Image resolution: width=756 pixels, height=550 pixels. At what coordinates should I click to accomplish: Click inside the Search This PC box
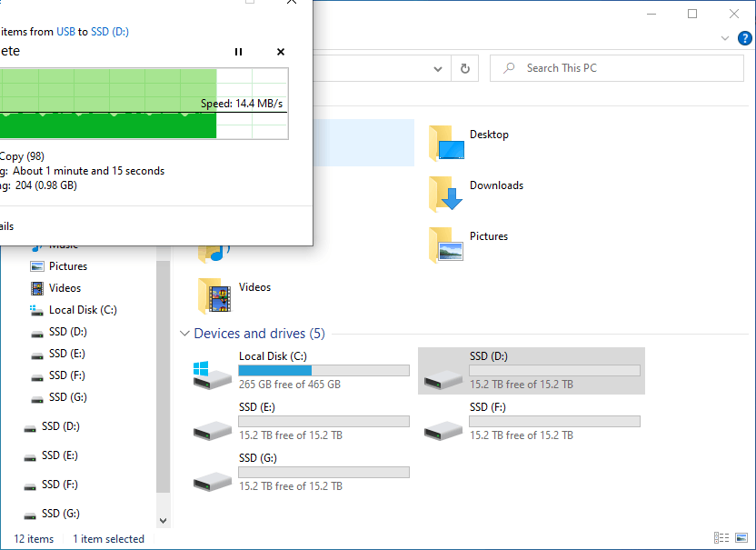coord(591,67)
